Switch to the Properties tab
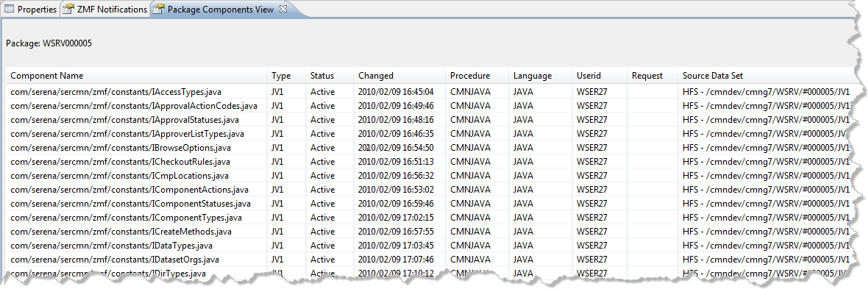 point(30,10)
